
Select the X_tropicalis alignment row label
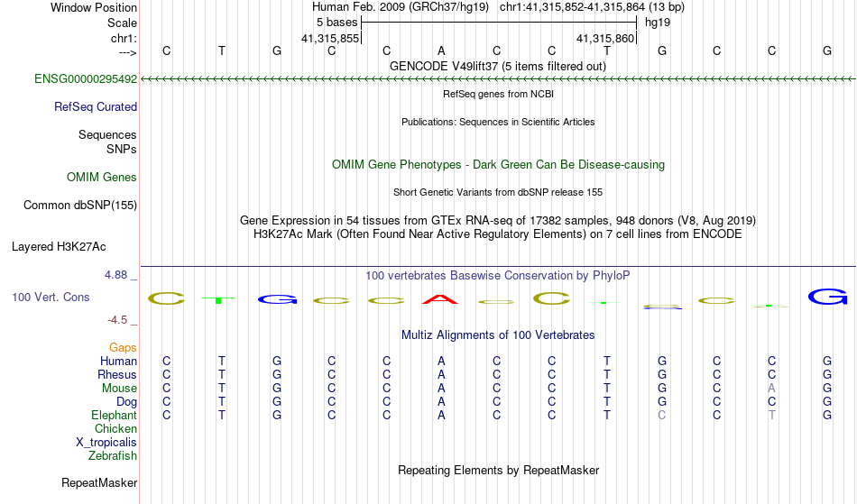point(106,443)
